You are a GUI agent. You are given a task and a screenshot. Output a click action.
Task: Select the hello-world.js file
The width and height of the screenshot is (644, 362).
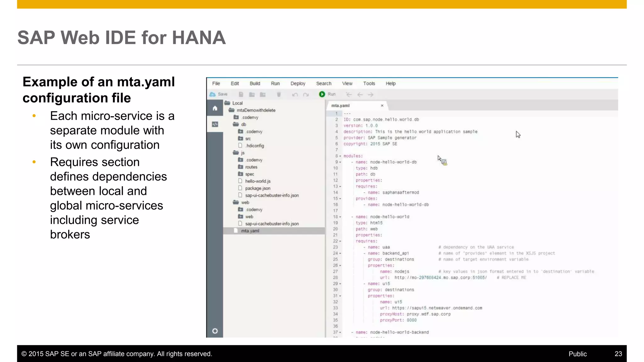[258, 181]
